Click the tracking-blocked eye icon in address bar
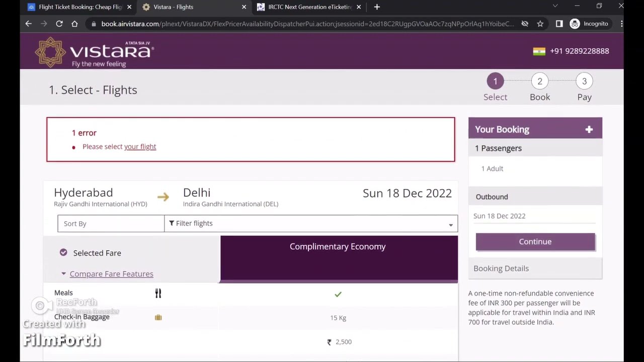Viewport: 644px width, 362px height. (525, 24)
